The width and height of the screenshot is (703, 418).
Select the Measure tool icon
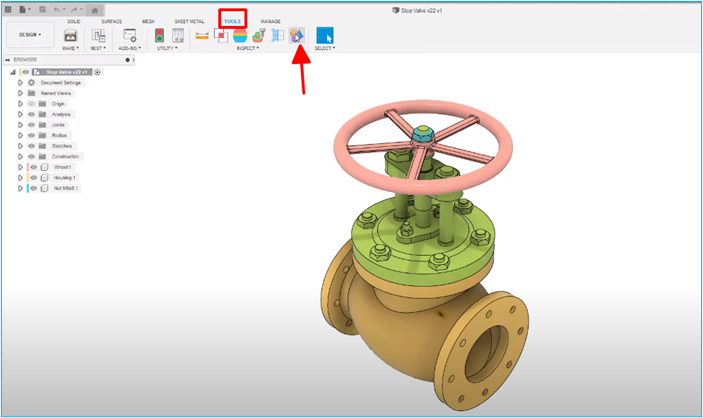pos(202,35)
